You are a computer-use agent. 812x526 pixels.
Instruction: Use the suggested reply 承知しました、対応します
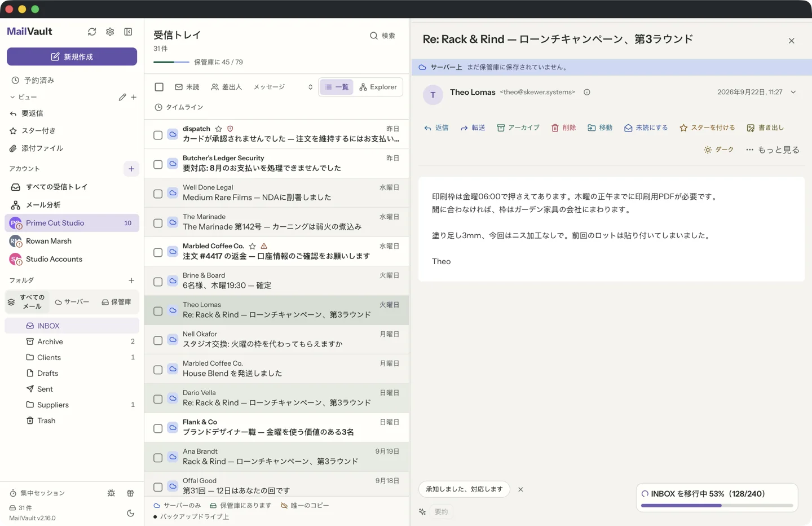click(464, 489)
